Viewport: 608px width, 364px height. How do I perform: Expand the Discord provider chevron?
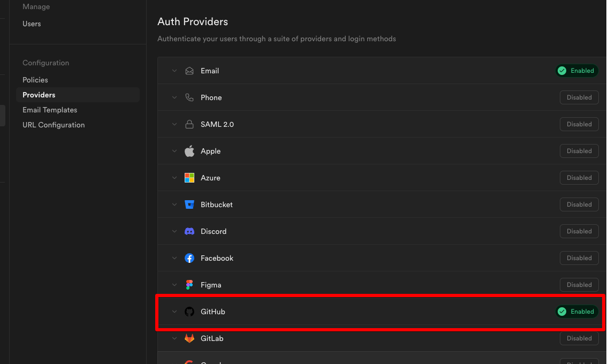click(x=174, y=231)
